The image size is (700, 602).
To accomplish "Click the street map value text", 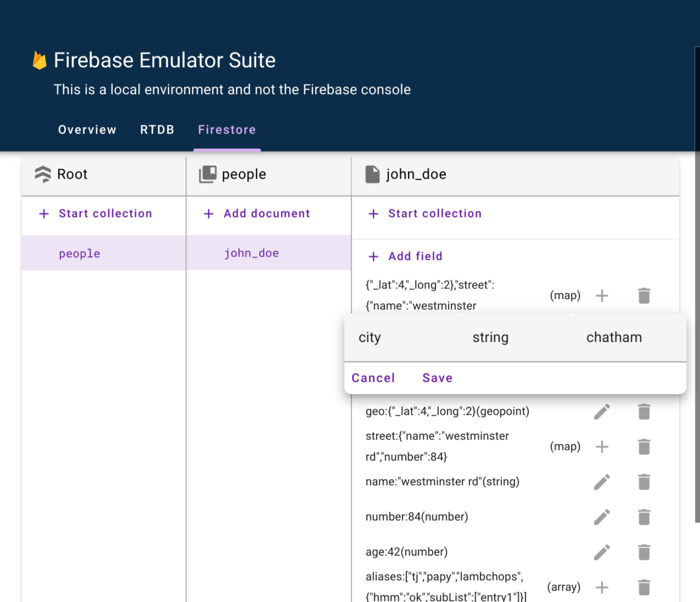I will tap(438, 447).
